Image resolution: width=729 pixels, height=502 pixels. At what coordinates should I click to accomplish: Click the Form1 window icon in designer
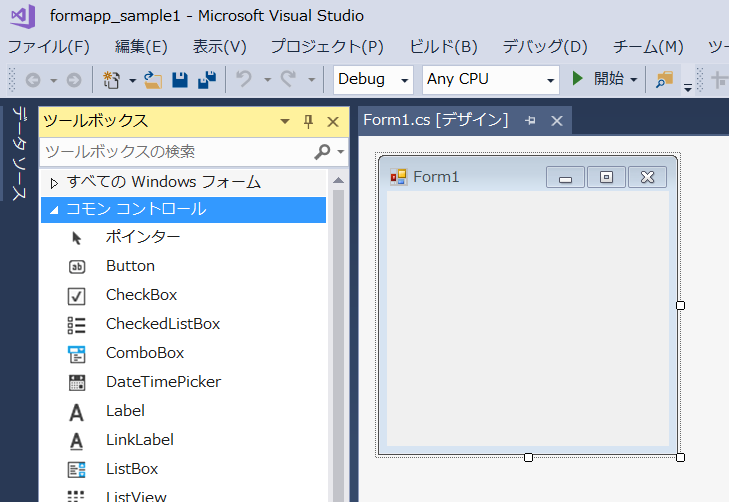pyautogui.click(x=399, y=177)
